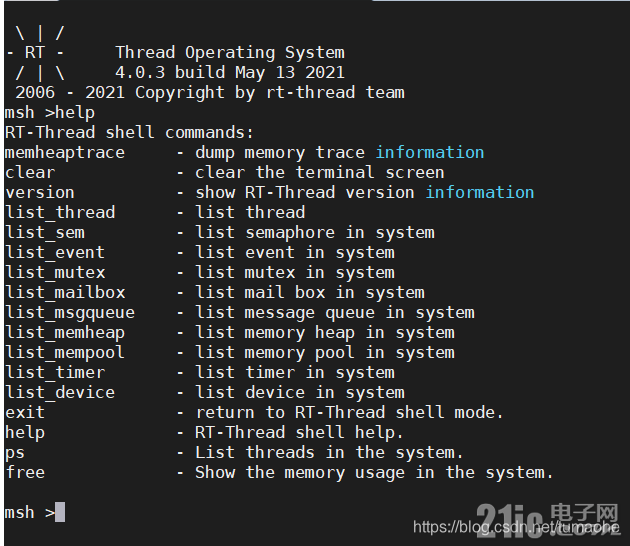Click the 'help' command typed after msh prompt

[x=75, y=113]
